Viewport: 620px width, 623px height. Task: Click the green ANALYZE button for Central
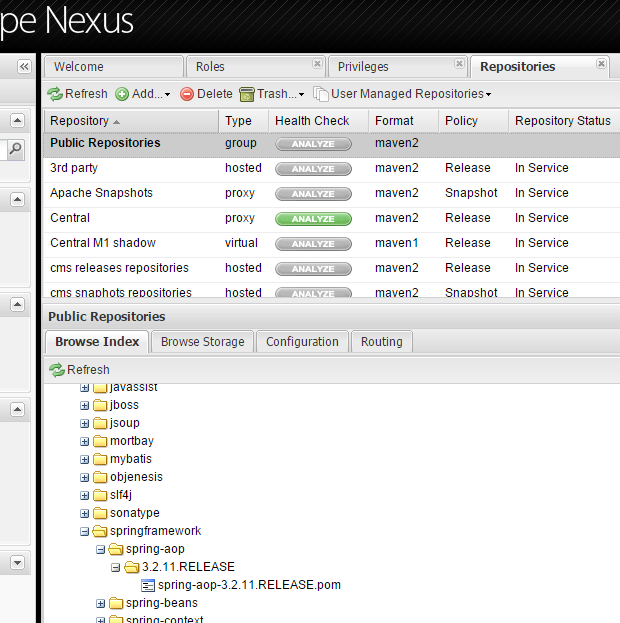[313, 219]
